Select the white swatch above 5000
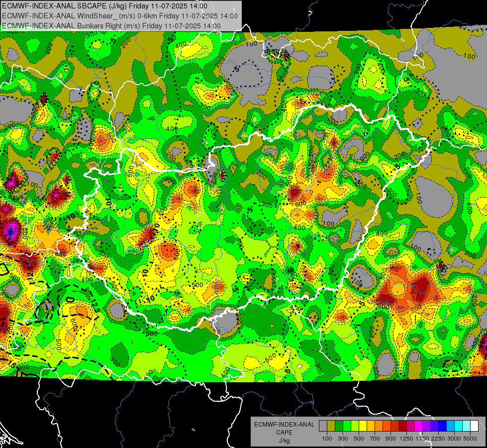 [x=474, y=426]
